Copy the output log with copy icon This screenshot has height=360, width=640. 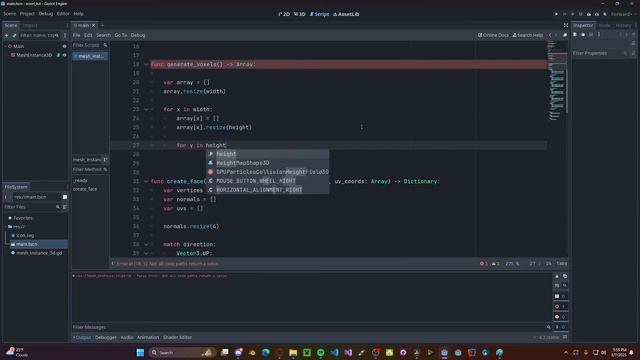[565, 276]
